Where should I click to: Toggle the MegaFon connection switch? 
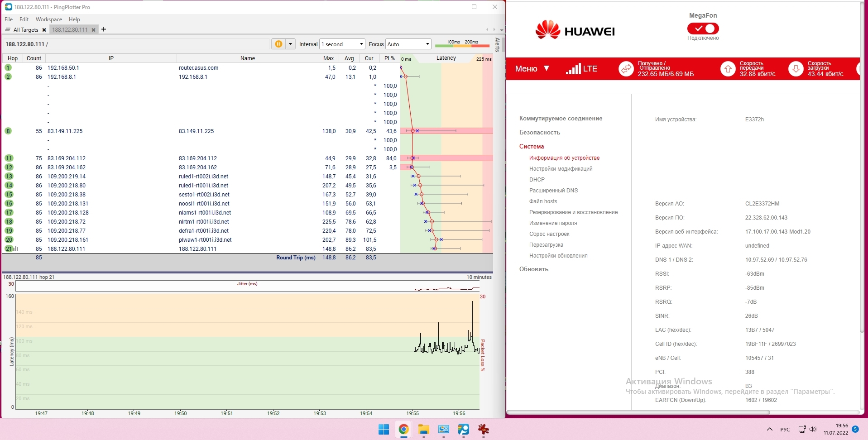click(x=703, y=29)
